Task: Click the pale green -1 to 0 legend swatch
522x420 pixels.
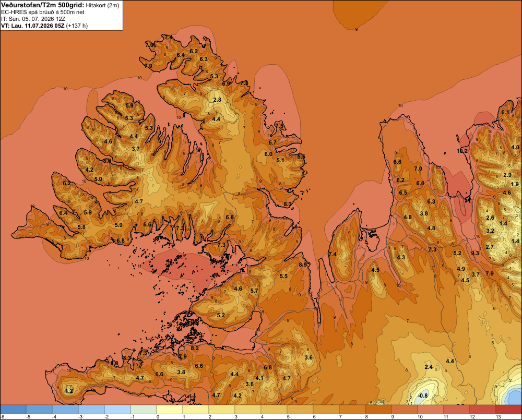Action: click(x=144, y=410)
